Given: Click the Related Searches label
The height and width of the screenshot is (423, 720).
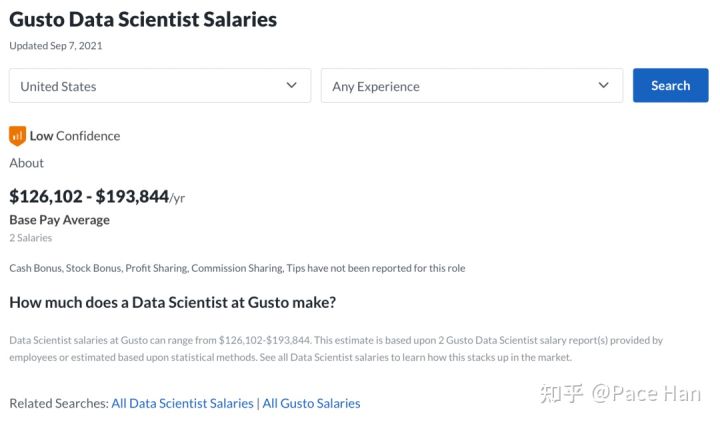Looking at the screenshot, I should pyautogui.click(x=59, y=403).
